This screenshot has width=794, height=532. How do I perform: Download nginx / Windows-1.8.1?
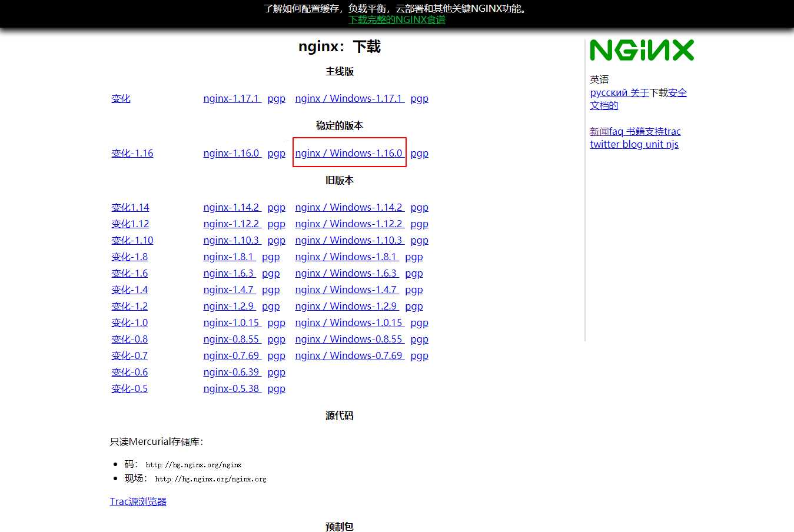point(347,257)
